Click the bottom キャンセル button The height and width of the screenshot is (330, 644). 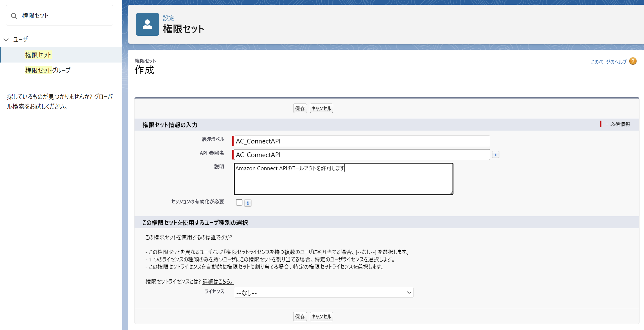[x=321, y=317]
